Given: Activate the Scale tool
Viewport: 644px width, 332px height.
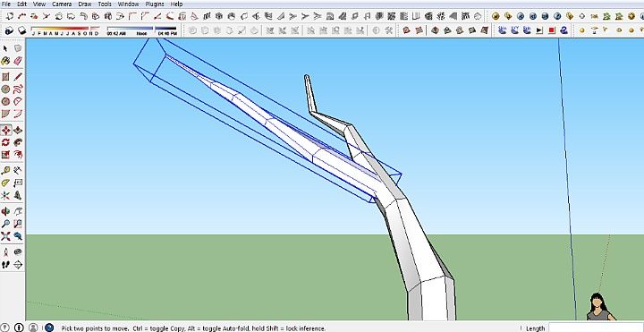Looking at the screenshot, I should [5, 155].
